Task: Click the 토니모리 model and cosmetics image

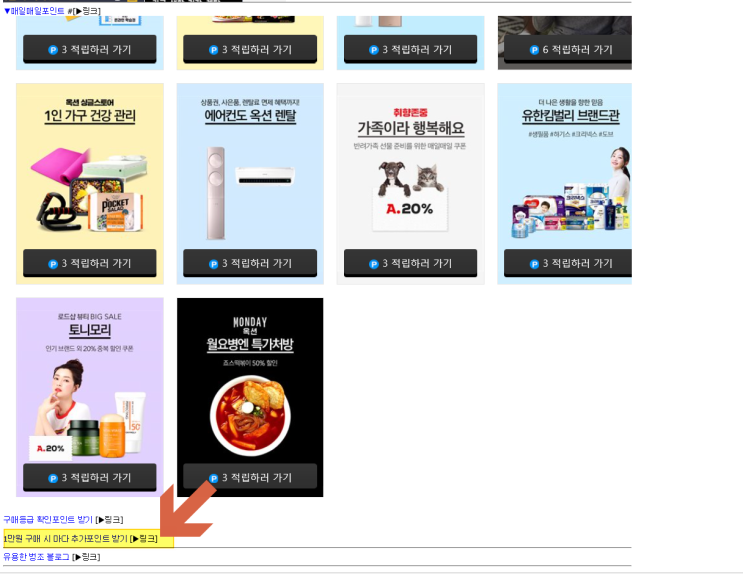Action: (89, 410)
